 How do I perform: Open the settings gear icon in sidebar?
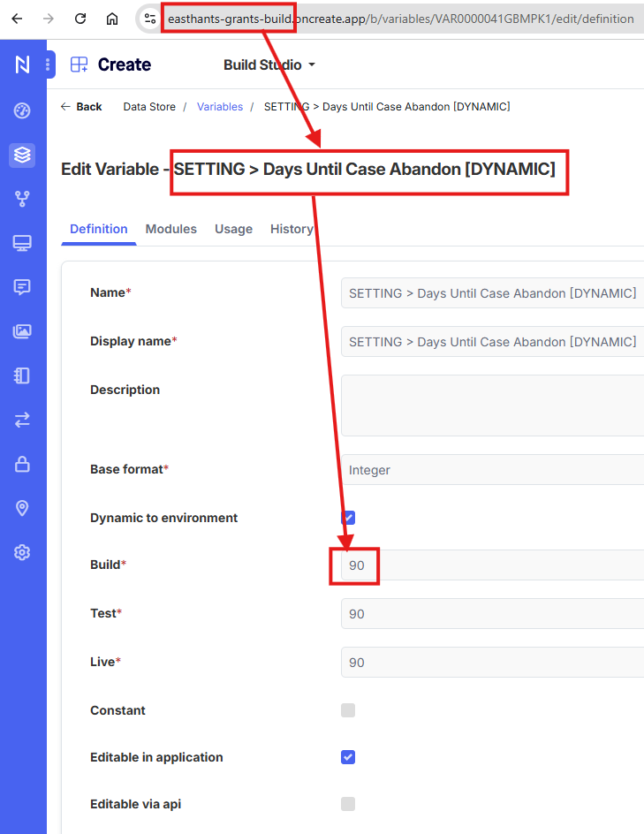23,552
